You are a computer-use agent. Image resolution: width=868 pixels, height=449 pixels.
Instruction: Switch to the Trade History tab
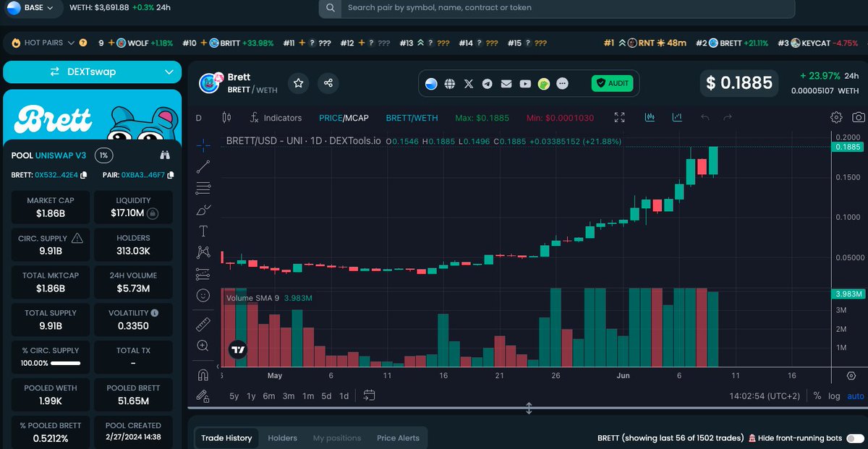pos(226,437)
